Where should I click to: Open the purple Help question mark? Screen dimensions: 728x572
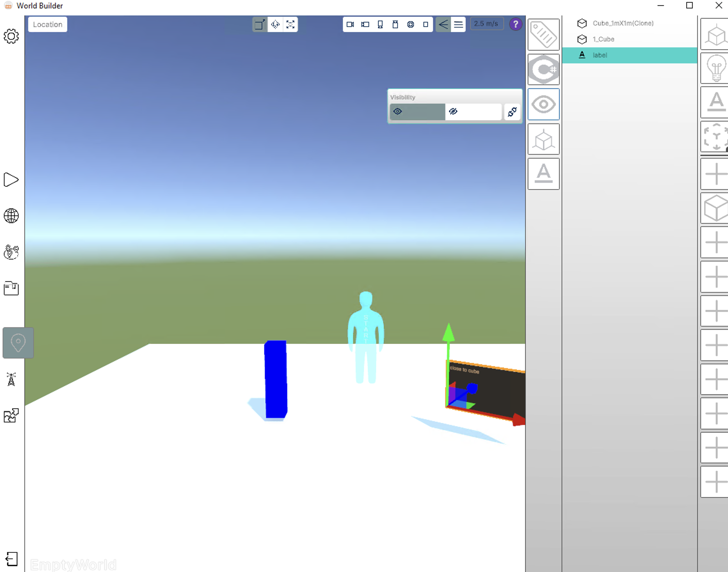pos(516,24)
